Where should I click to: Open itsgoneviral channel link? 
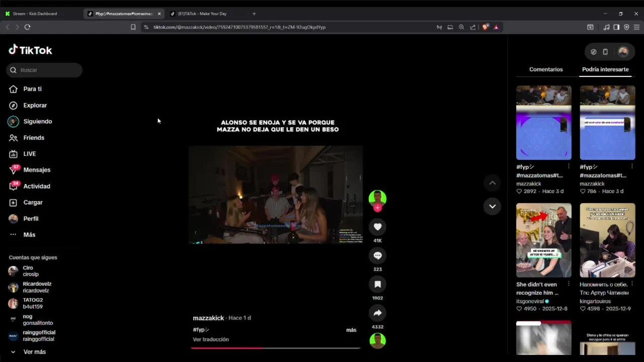530,301
